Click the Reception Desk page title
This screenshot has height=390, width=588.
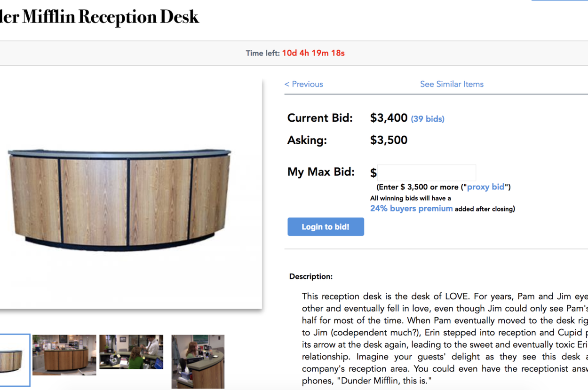coord(100,17)
